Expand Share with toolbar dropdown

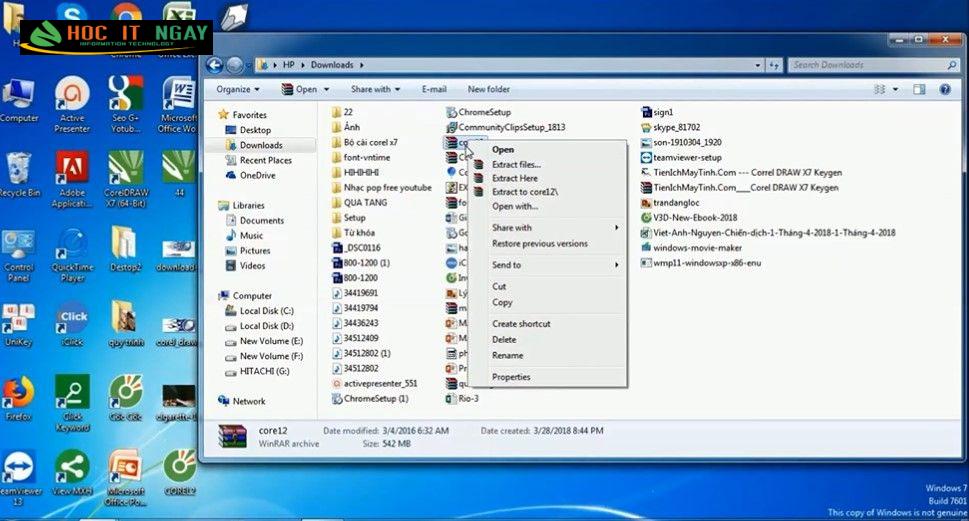pos(376,90)
